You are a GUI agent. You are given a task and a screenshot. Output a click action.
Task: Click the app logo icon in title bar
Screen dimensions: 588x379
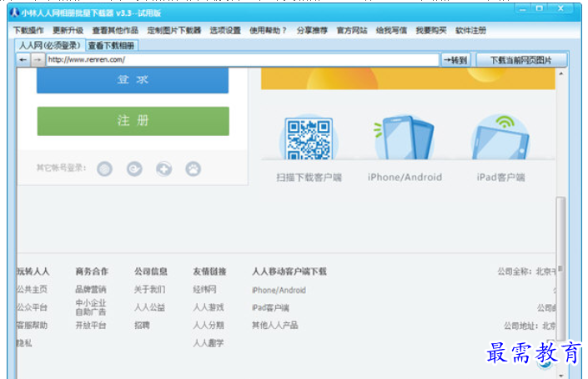coord(14,13)
